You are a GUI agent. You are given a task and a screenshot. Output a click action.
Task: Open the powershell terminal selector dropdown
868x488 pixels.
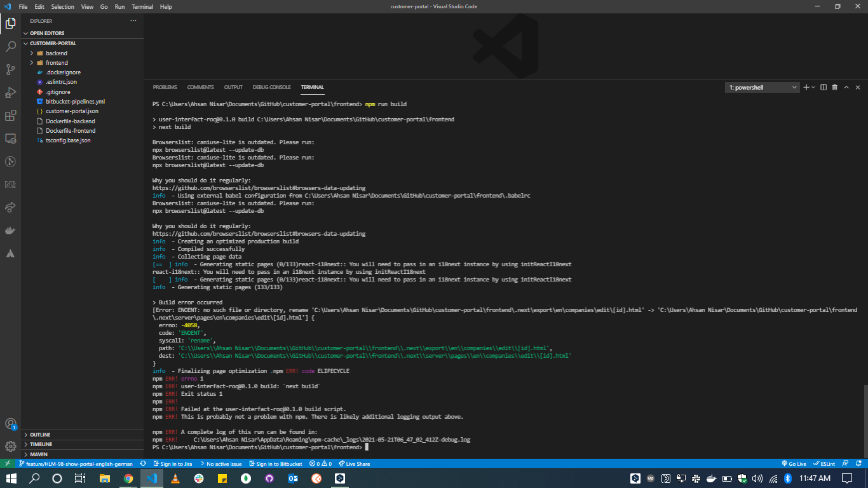pos(763,88)
